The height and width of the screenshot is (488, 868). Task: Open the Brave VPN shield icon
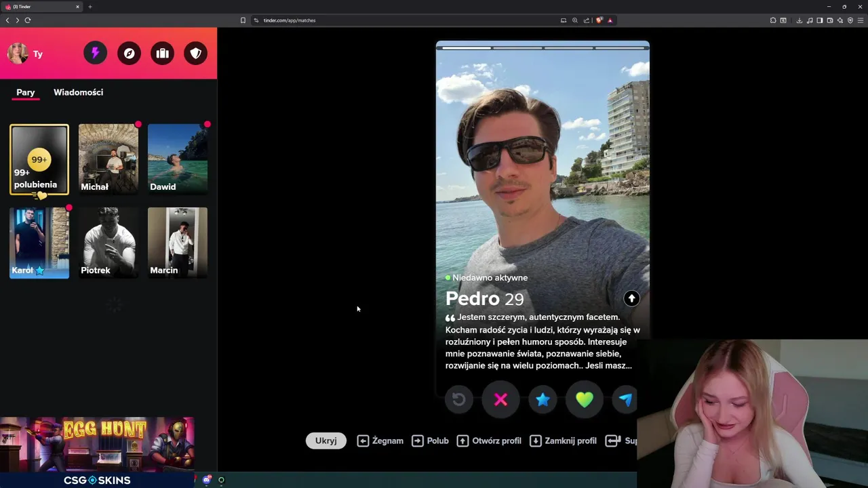tap(850, 20)
